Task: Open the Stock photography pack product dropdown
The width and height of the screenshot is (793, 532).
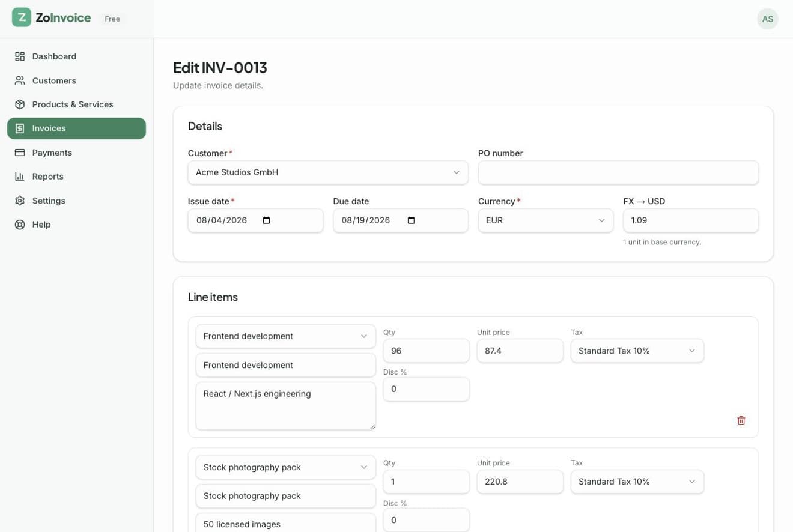Action: [x=286, y=467]
